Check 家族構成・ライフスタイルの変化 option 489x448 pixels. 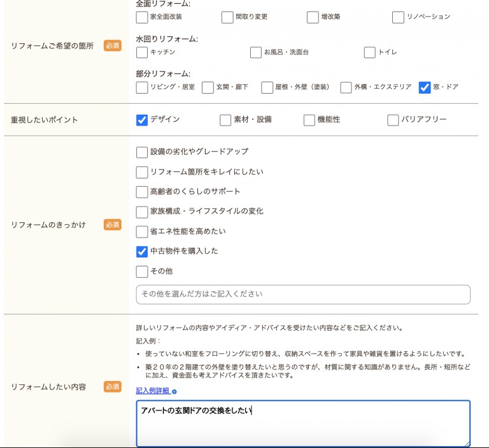[x=142, y=212]
